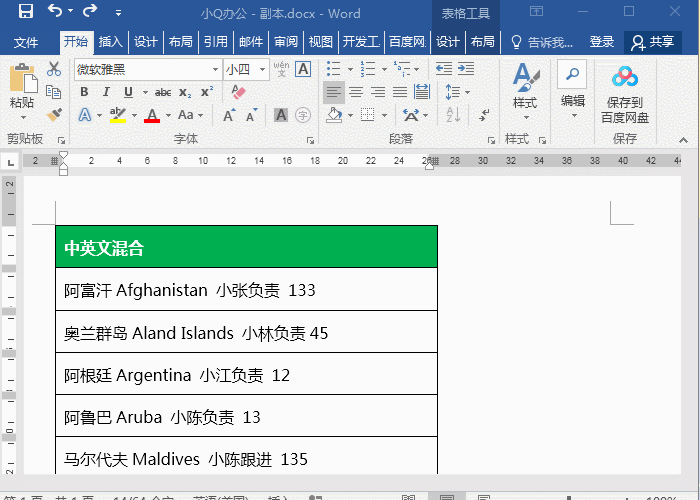Increase font size with grow icon
This screenshot has height=500, width=700.
[x=229, y=115]
